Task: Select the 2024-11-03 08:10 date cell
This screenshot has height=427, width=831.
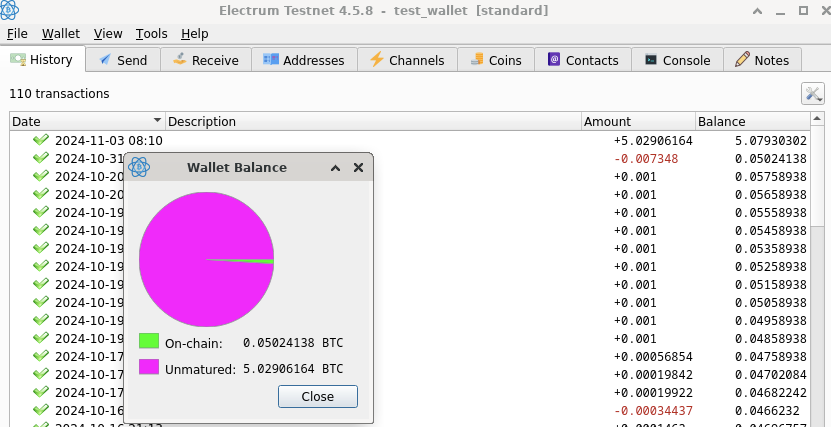Action: [109, 141]
